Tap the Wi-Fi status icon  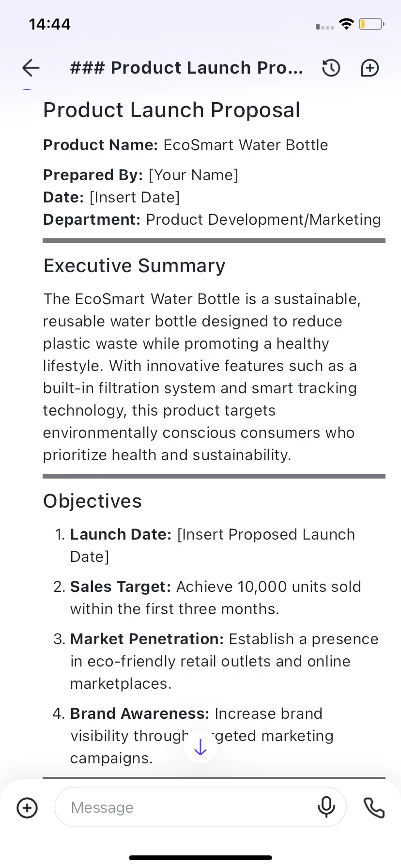[x=346, y=24]
